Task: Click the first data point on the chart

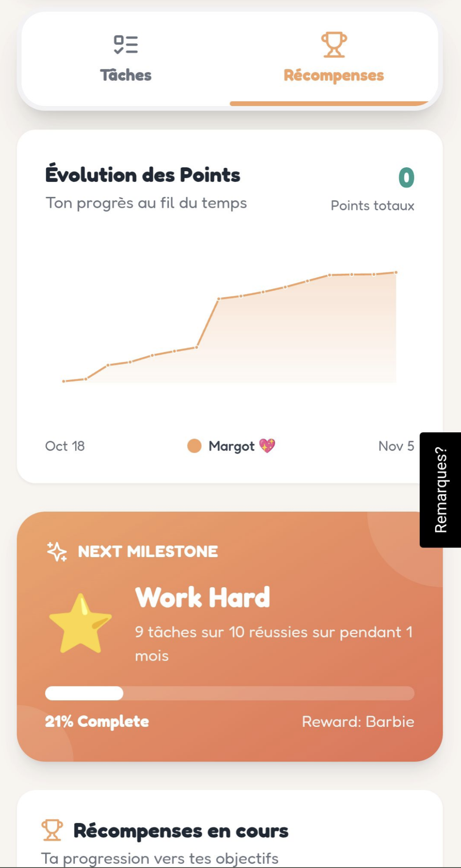Action: 63,381
